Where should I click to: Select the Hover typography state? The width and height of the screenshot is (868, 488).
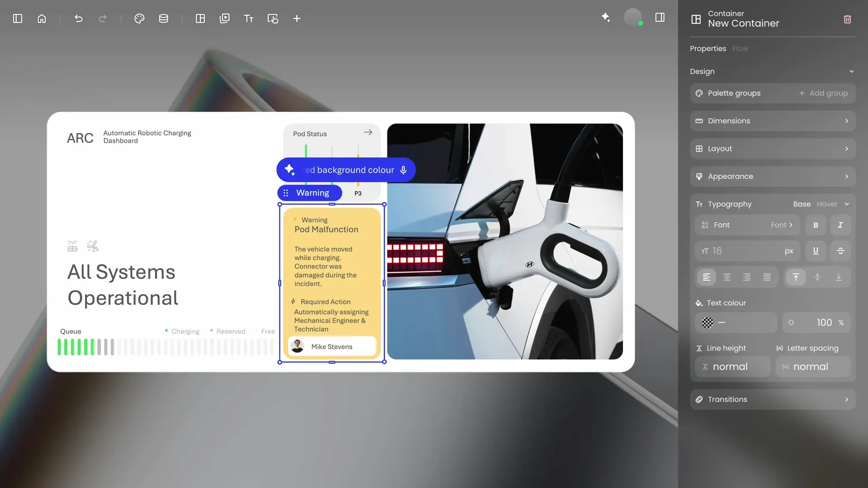[x=827, y=204]
